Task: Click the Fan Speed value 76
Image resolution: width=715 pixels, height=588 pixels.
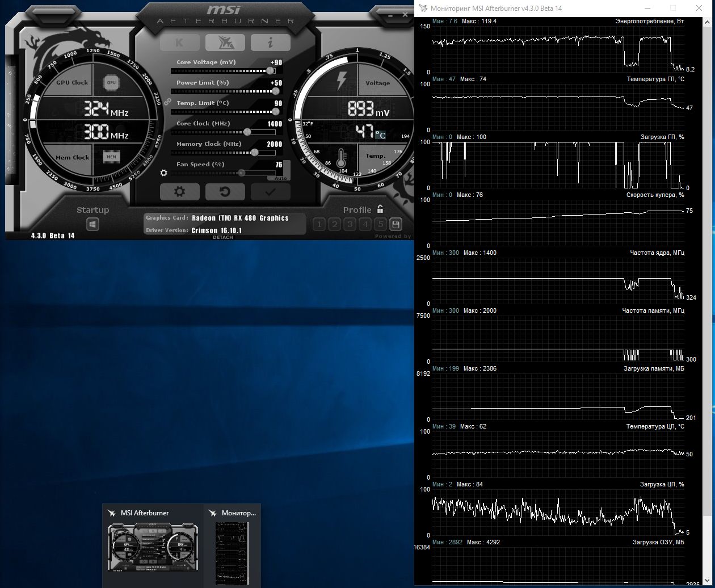Action: coord(279,165)
